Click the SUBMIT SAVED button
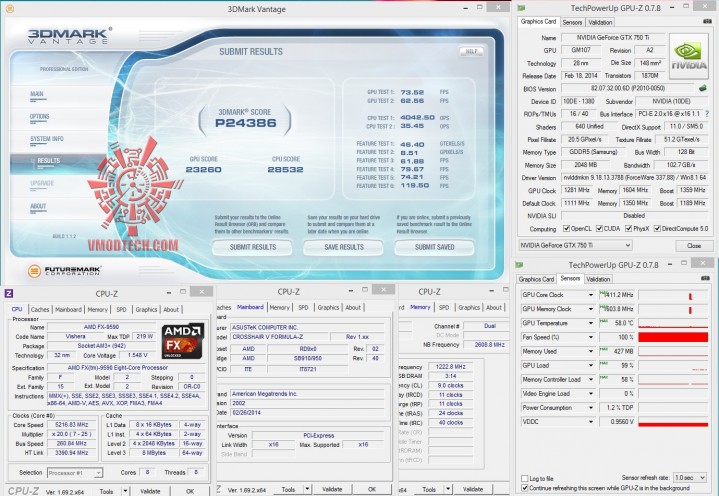The width and height of the screenshot is (719, 496). pos(434,247)
